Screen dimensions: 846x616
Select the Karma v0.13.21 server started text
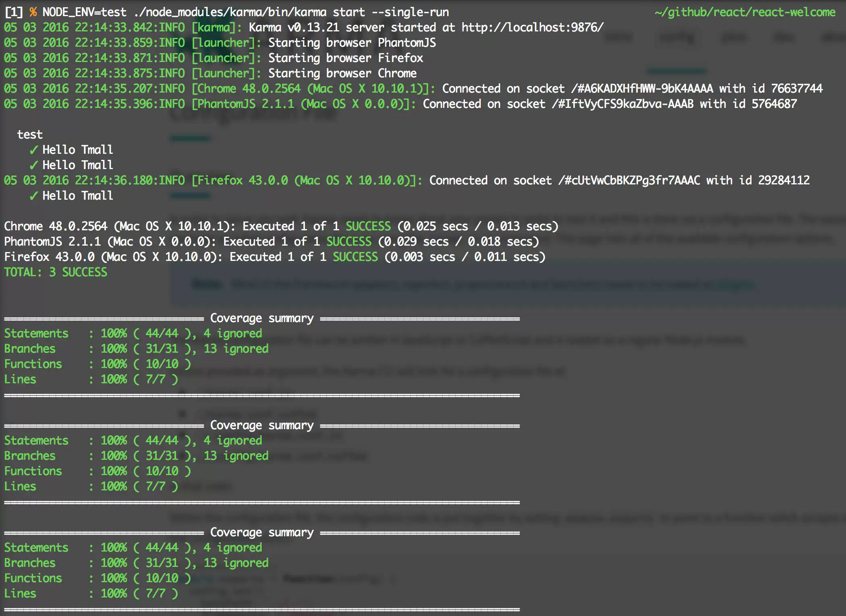[348, 27]
